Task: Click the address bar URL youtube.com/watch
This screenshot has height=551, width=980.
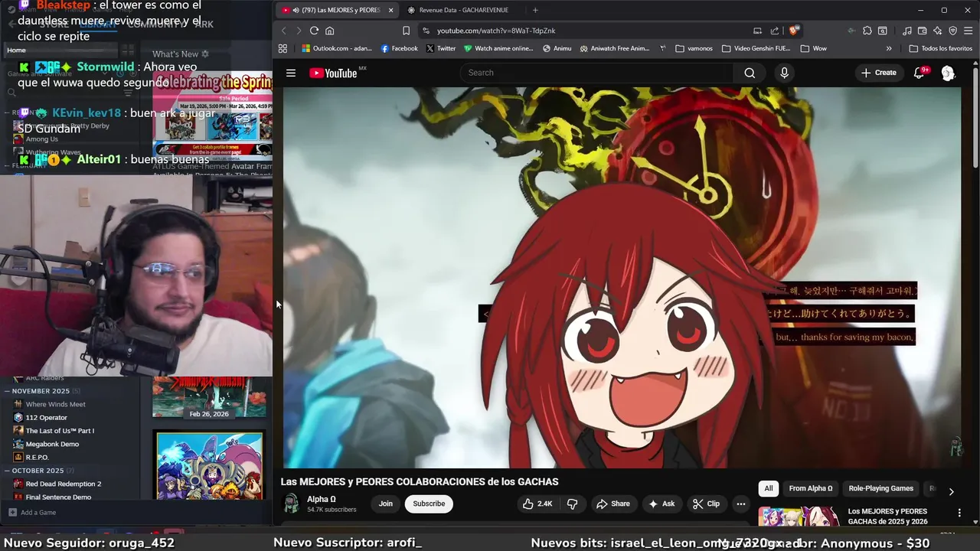Action: click(496, 31)
